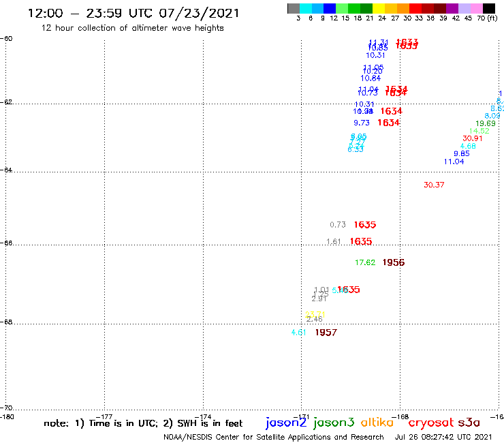
Task: Click the gray 2.91 wave height value
Action: click(x=319, y=299)
